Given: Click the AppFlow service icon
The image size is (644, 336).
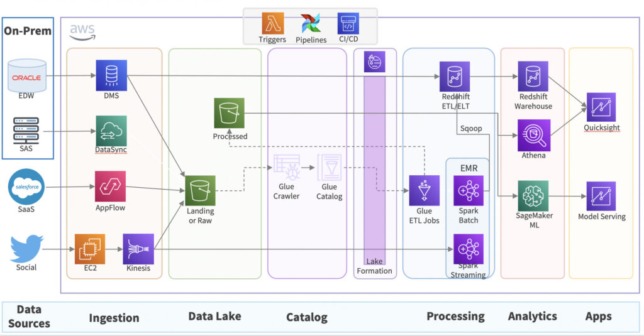Looking at the screenshot, I should [x=110, y=187].
